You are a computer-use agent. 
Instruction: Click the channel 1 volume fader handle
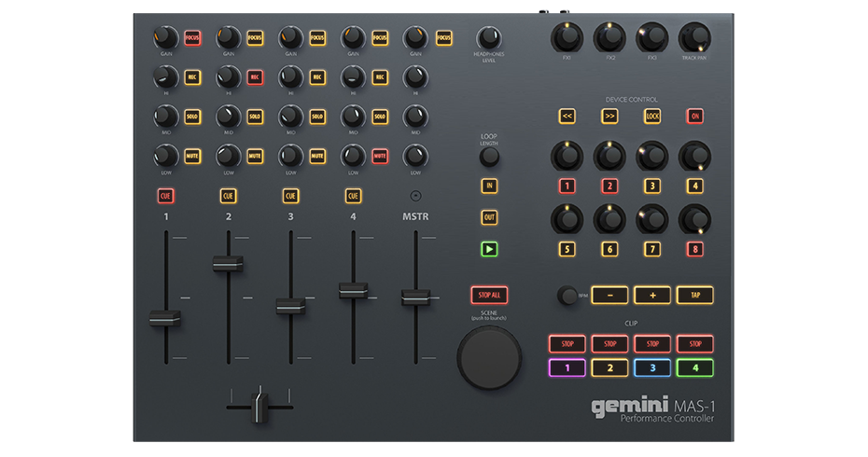coord(165,318)
